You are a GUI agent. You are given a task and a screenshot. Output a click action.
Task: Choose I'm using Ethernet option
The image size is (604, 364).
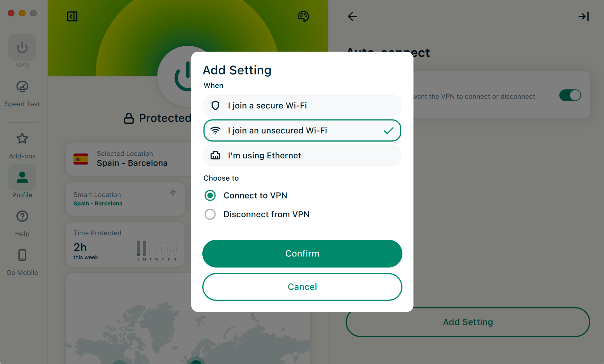coord(302,155)
